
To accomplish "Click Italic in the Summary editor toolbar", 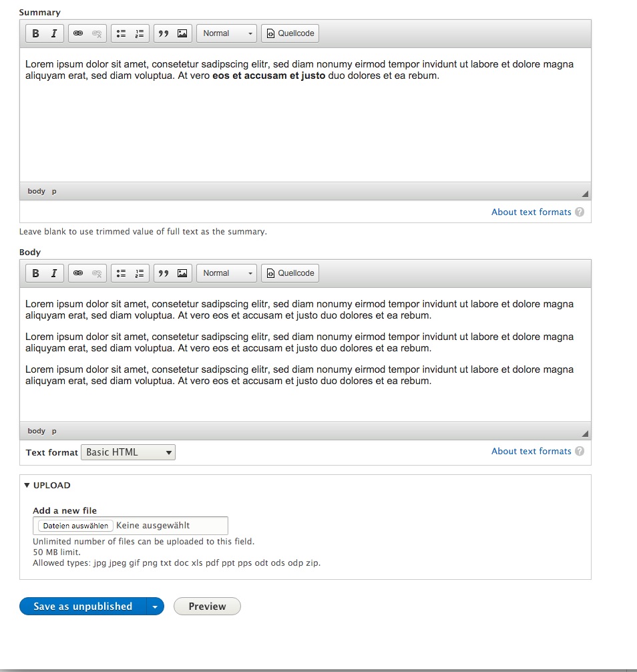I will tap(54, 33).
